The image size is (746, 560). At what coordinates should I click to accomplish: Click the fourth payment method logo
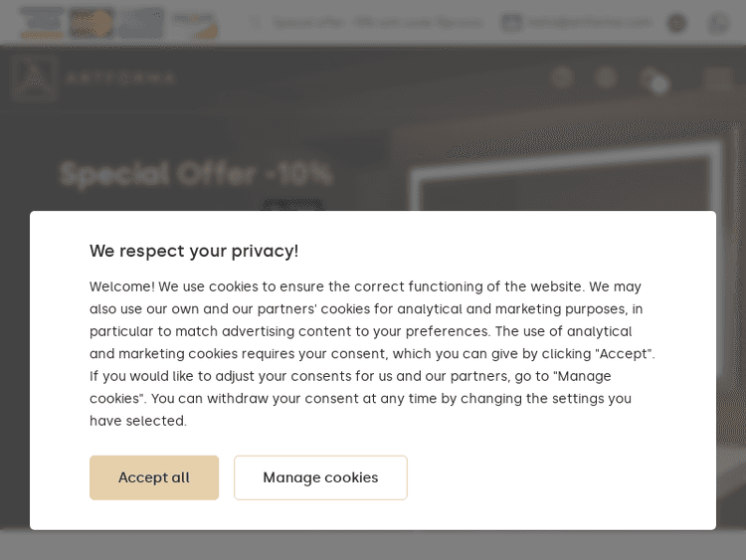tap(194, 22)
